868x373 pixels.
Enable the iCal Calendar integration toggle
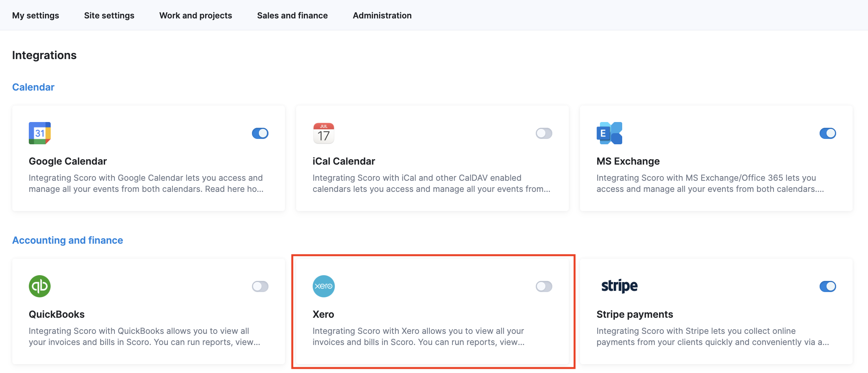coord(544,133)
